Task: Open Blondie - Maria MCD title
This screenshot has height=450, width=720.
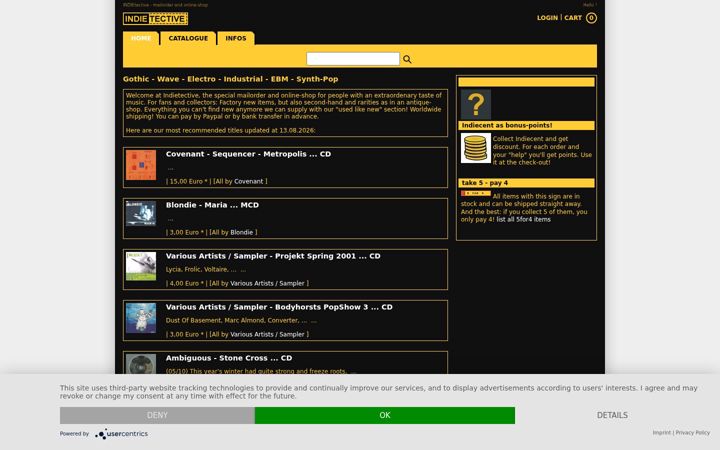Action: 212,205
